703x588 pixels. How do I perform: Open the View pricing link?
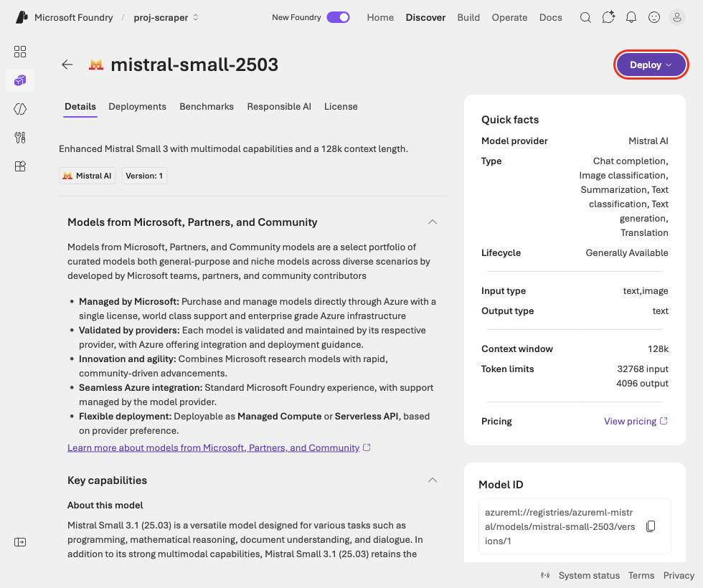click(636, 422)
